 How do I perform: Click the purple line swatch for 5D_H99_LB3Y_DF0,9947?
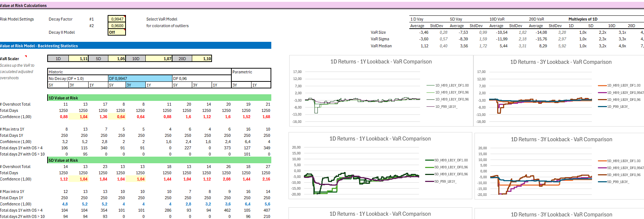(x=602, y=168)
